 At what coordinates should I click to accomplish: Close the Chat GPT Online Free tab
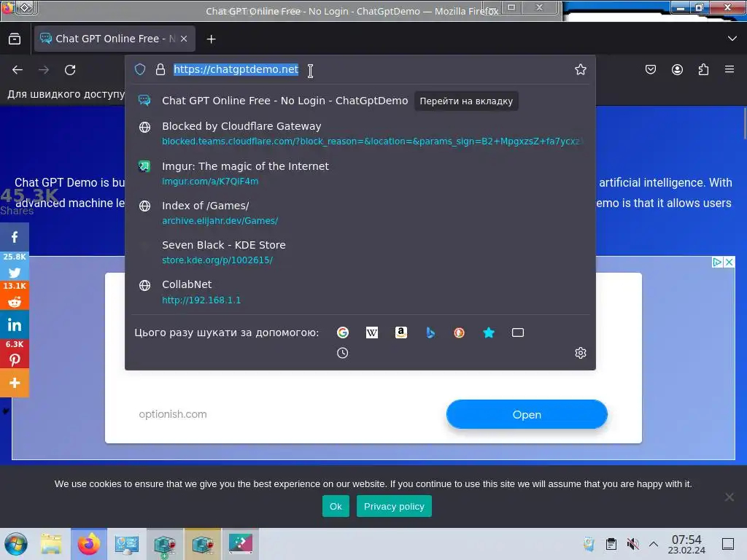[184, 39]
